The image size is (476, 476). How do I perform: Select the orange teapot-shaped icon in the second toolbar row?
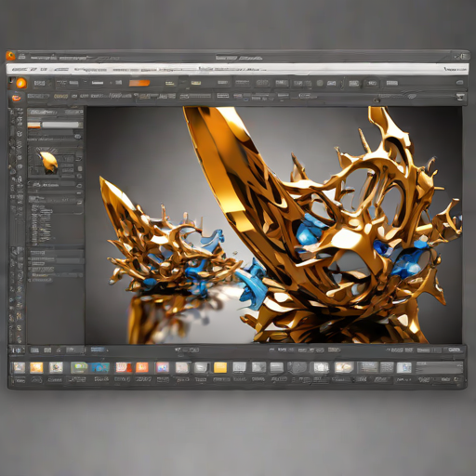[x=16, y=98]
